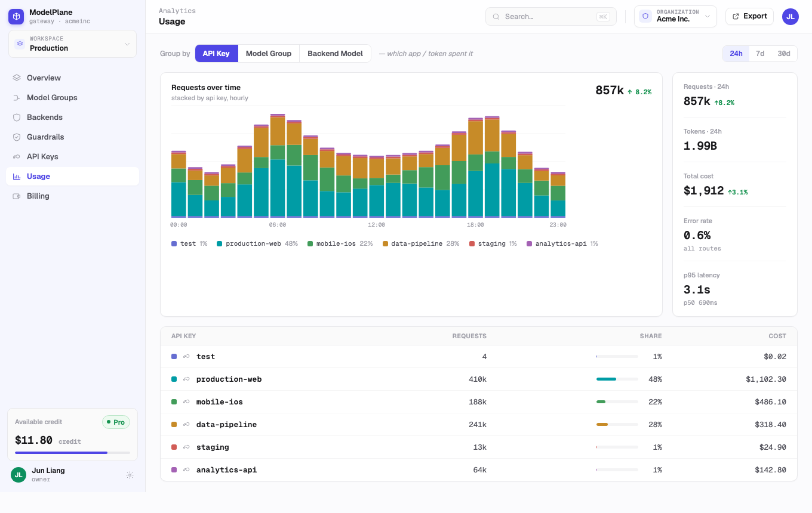Expand the organization selector chevron

coord(708,17)
